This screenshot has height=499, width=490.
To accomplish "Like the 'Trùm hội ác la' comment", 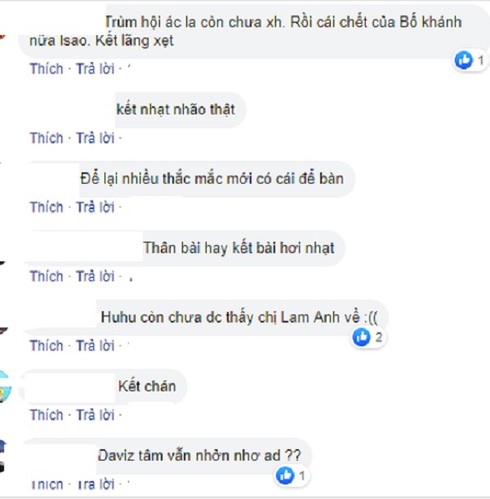I will [x=46, y=69].
